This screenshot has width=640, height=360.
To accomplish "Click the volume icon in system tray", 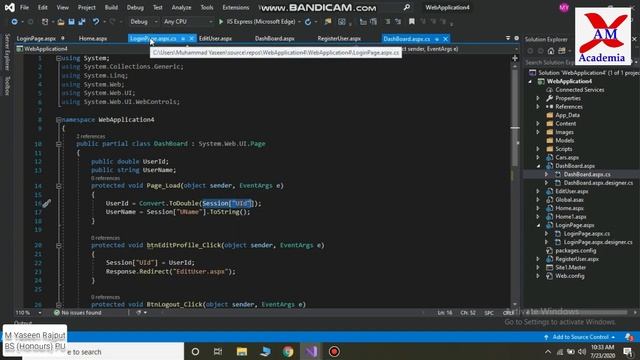I will pyautogui.click(x=582, y=352).
